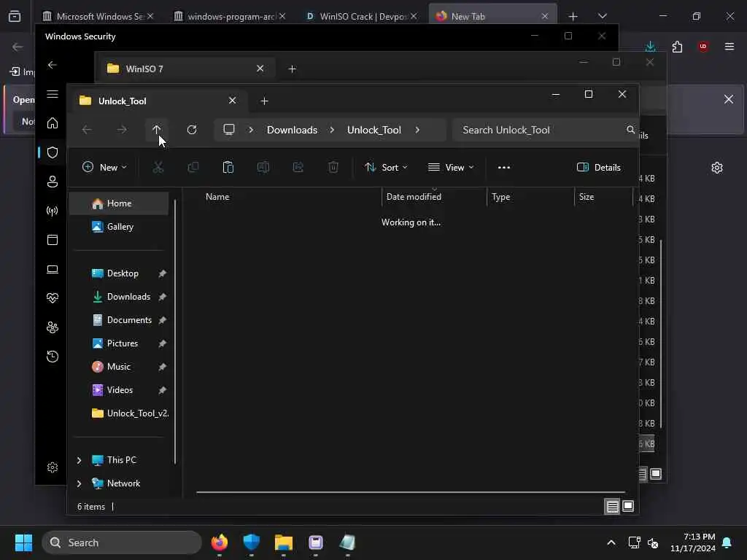Refresh the Unlock_Tool folder view
The image size is (747, 560).
[192, 130]
